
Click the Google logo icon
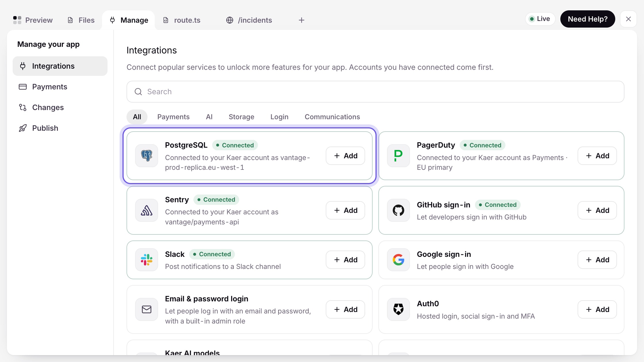coord(398,260)
